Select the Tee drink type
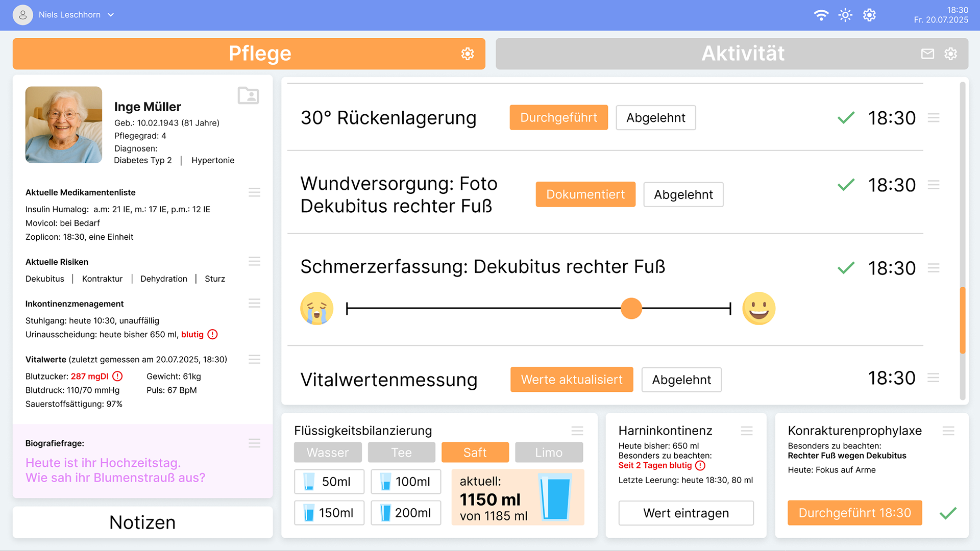 pos(401,453)
